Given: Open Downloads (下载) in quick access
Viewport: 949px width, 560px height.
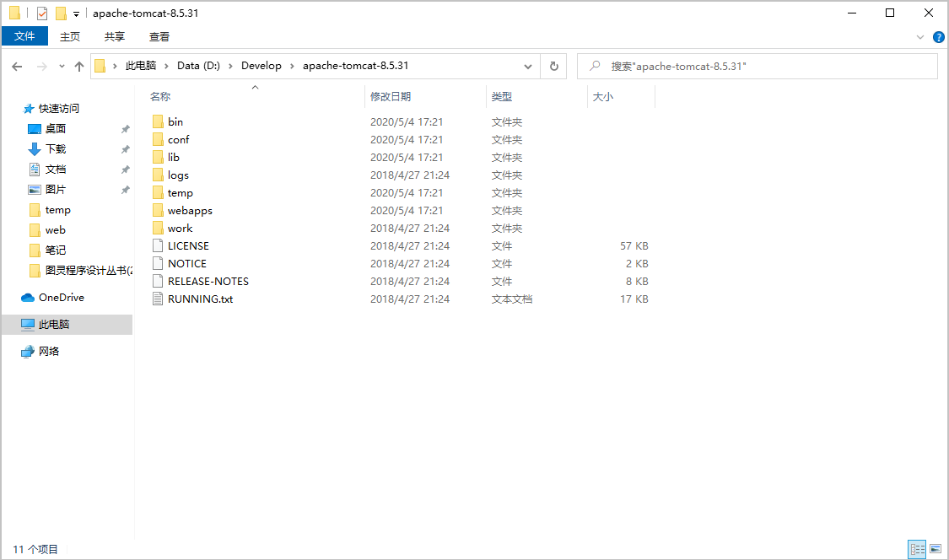Looking at the screenshot, I should tap(56, 149).
